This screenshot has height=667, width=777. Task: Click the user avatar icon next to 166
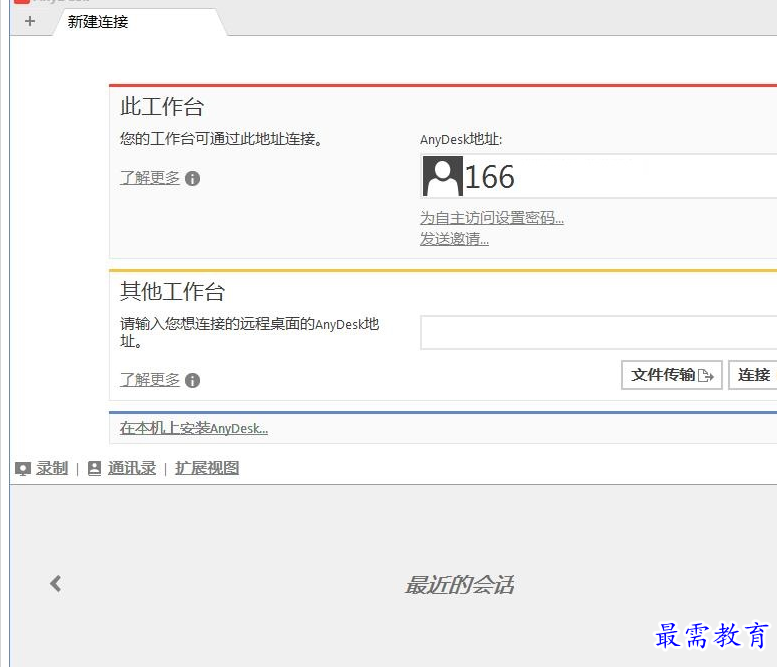(x=443, y=176)
